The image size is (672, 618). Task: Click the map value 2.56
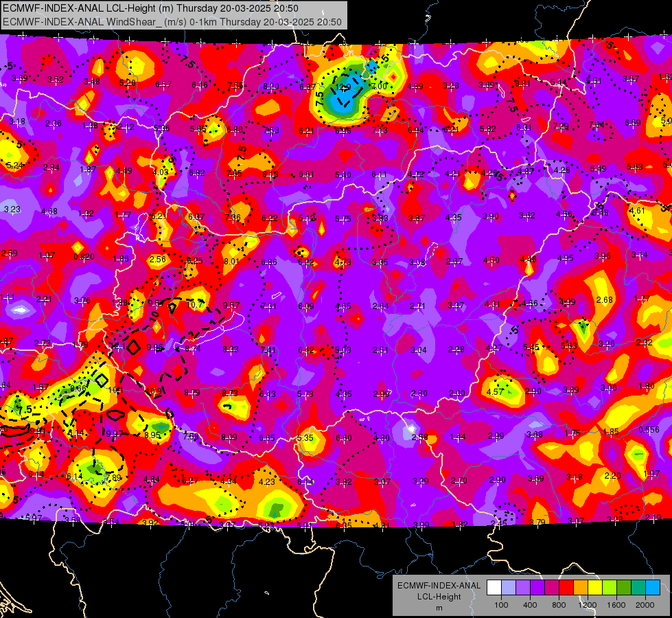click(158, 260)
